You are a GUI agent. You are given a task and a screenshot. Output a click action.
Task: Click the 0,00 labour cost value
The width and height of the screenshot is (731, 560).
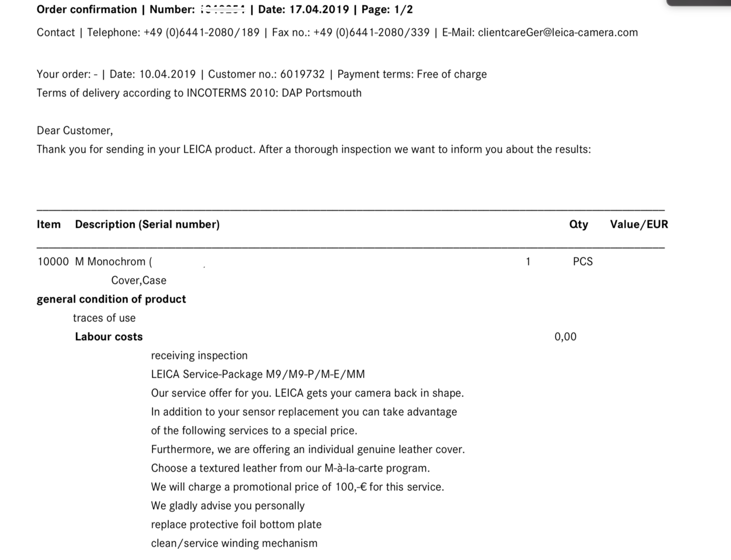point(565,337)
